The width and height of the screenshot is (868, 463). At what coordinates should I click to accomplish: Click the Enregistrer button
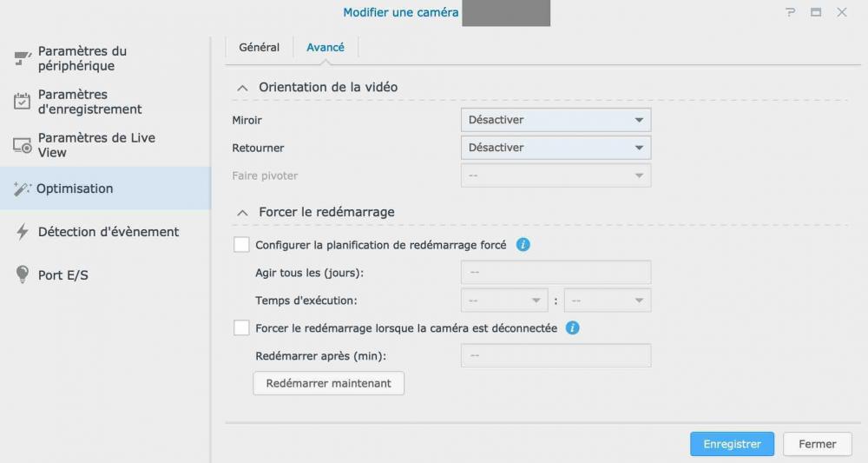pyautogui.click(x=732, y=444)
